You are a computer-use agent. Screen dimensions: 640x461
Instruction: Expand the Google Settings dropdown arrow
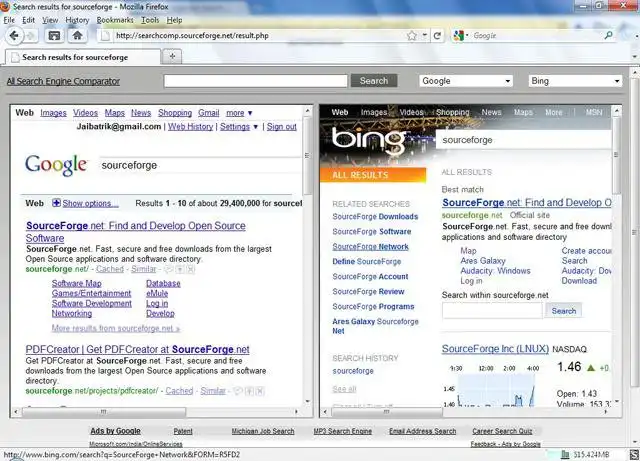pos(256,127)
